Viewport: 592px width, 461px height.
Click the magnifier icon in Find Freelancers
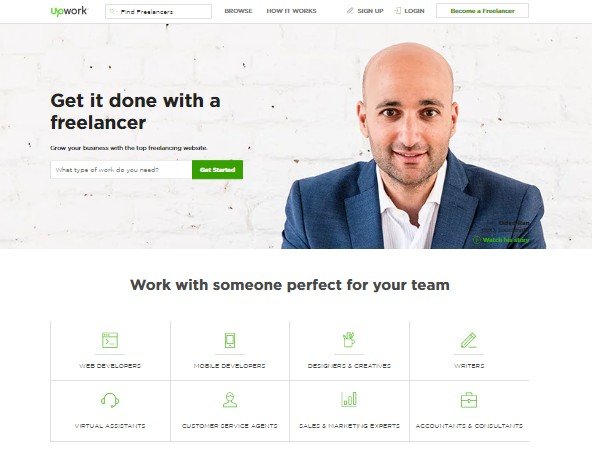pyautogui.click(x=112, y=11)
